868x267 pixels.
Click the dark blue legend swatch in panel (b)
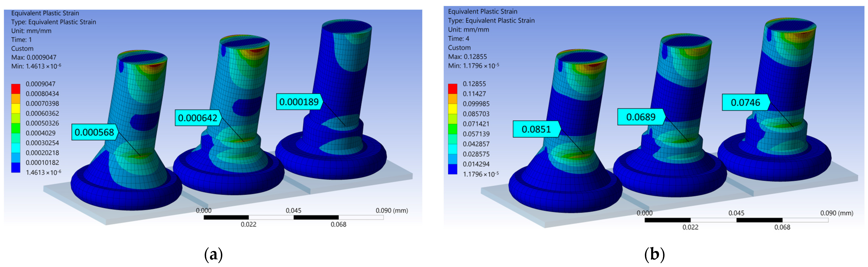coord(453,169)
